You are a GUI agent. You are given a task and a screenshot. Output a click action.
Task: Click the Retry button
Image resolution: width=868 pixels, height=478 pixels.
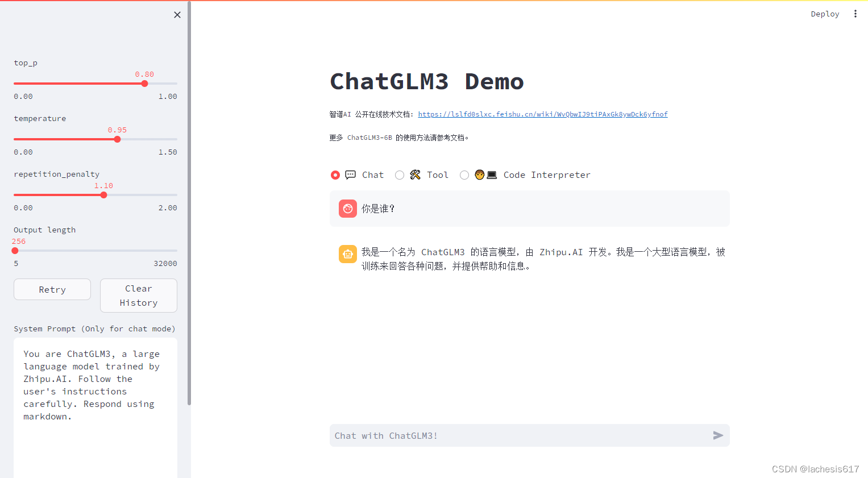pyautogui.click(x=52, y=289)
